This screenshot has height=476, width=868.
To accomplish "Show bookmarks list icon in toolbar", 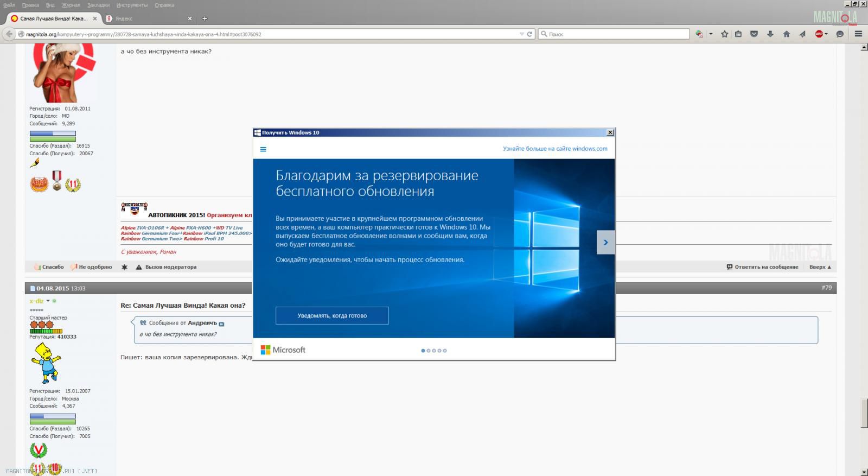I will click(x=738, y=34).
